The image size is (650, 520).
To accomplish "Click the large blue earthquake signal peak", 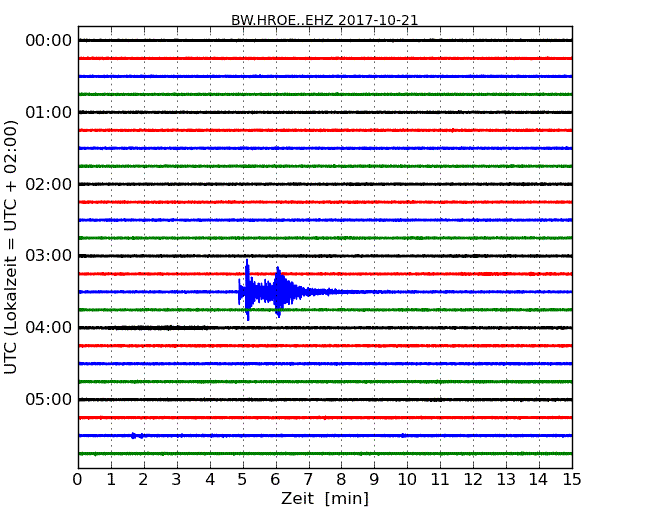I will coord(247,290).
